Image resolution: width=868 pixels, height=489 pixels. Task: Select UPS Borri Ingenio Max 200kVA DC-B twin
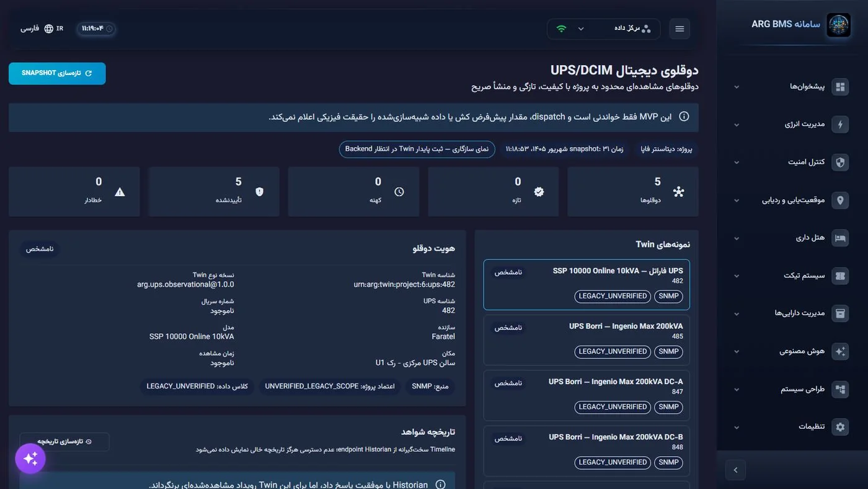pyautogui.click(x=587, y=451)
